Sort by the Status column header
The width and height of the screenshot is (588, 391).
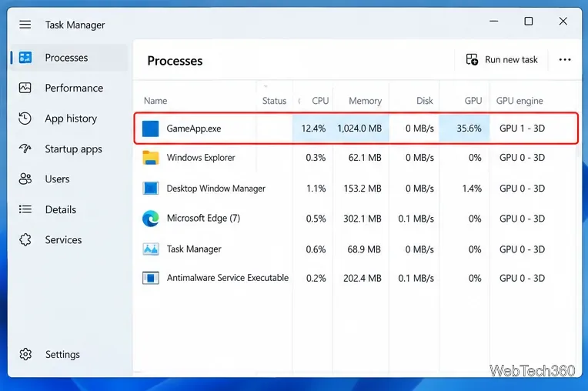coord(274,101)
